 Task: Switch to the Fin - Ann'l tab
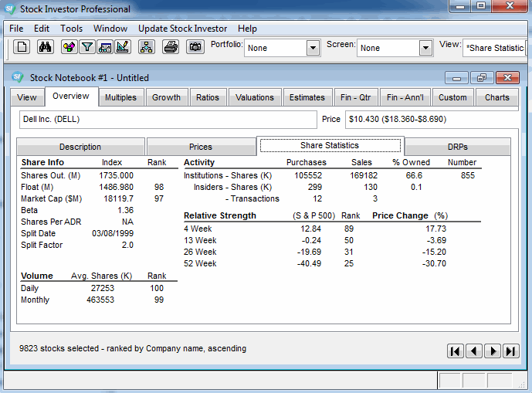pos(405,97)
